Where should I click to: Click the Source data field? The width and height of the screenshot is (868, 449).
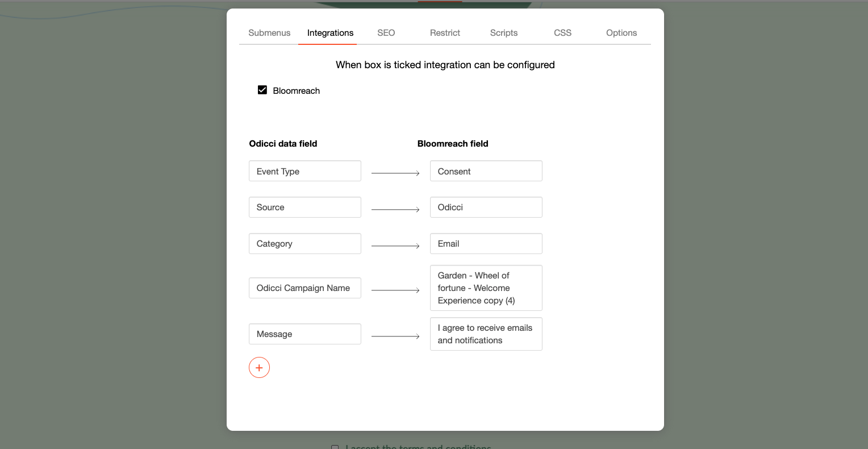click(304, 207)
